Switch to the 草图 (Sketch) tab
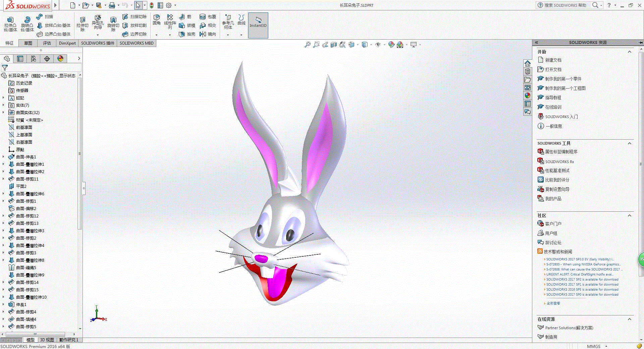The height and width of the screenshot is (349, 644). point(28,43)
